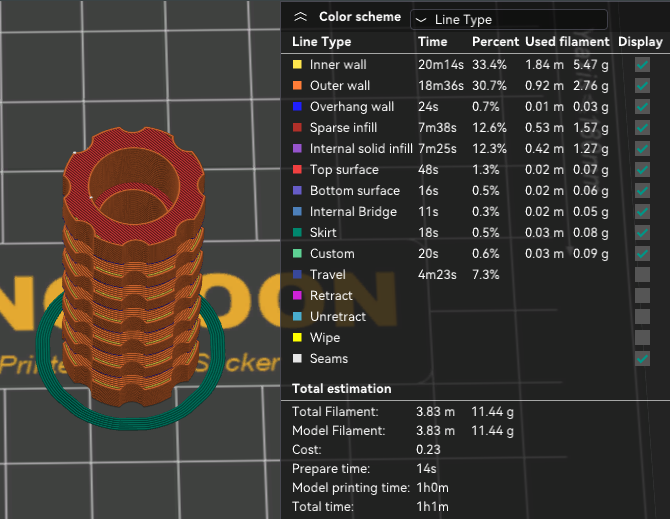Click the Total time 1h1m value

[x=432, y=507]
